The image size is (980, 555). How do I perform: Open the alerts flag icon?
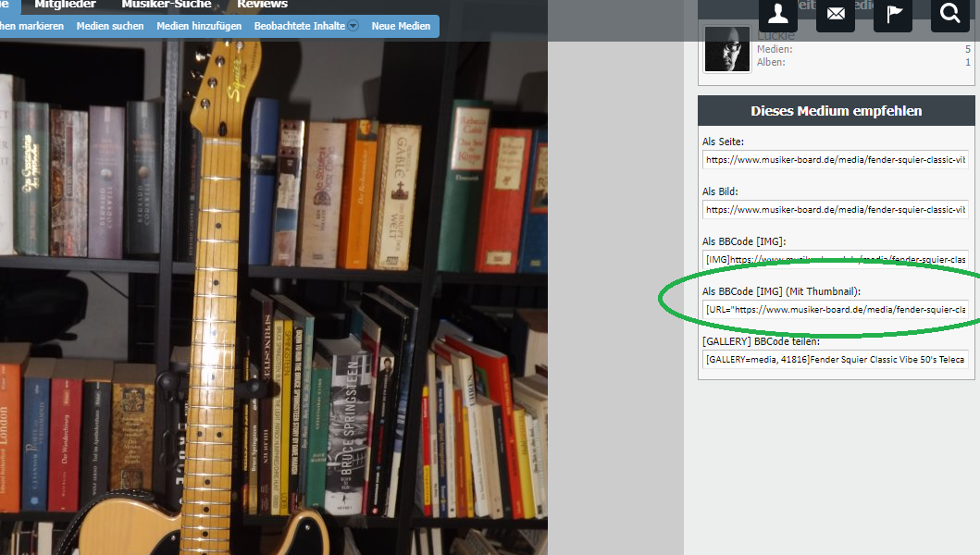(x=893, y=14)
